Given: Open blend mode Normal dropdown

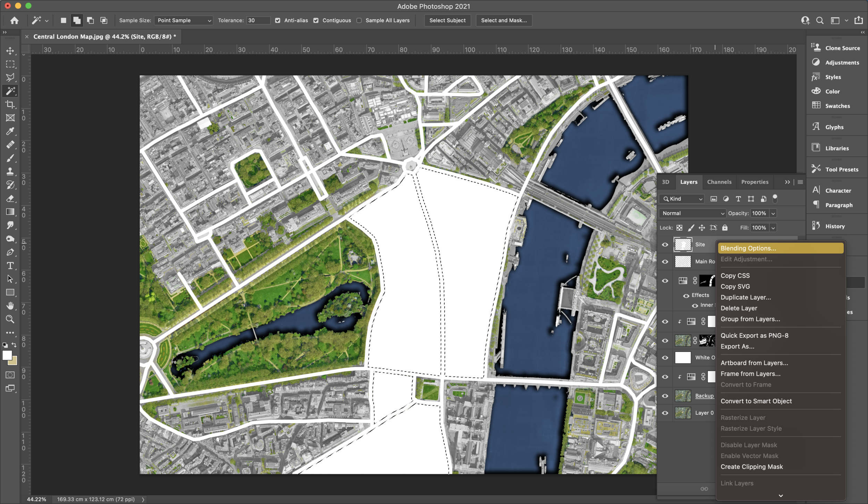Looking at the screenshot, I should pyautogui.click(x=693, y=213).
